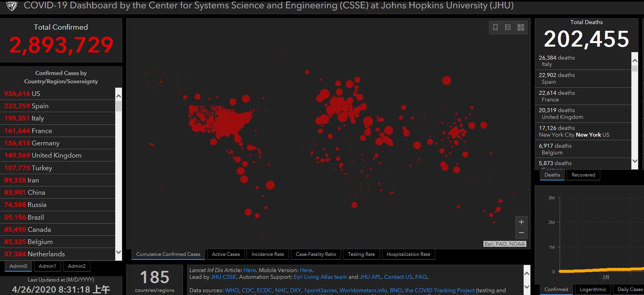Open the CDC data source link

point(248,290)
